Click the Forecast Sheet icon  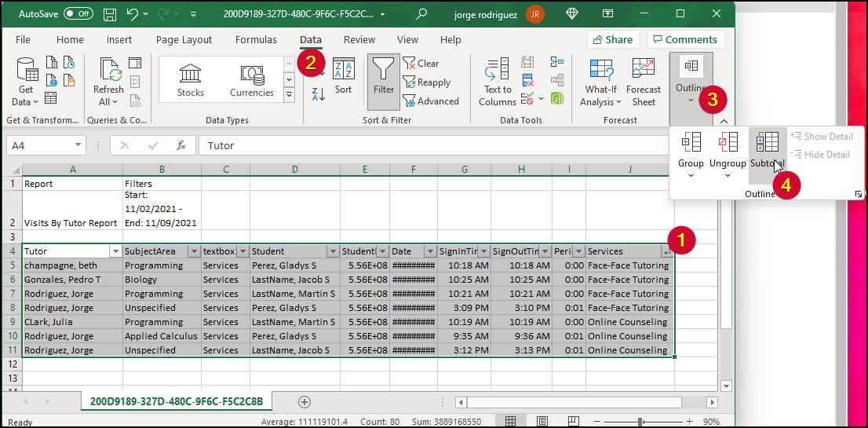click(644, 70)
